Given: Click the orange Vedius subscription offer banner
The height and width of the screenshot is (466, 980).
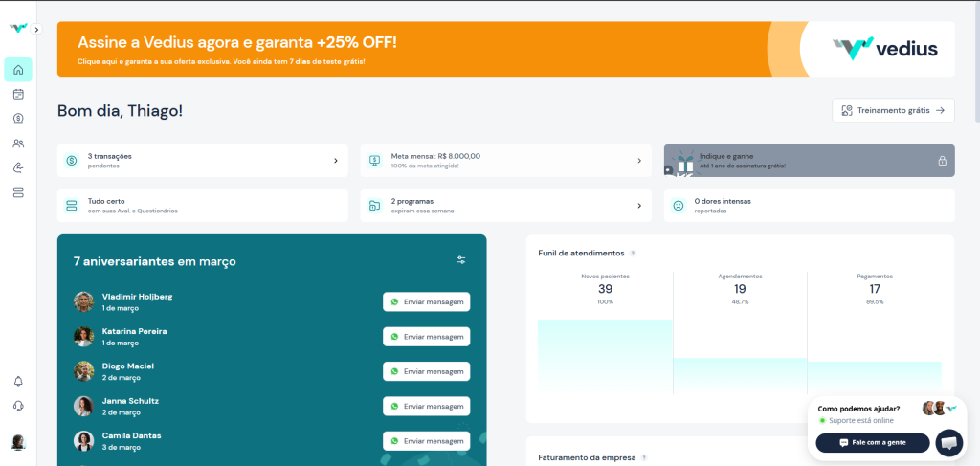Looking at the screenshot, I should pos(505,50).
